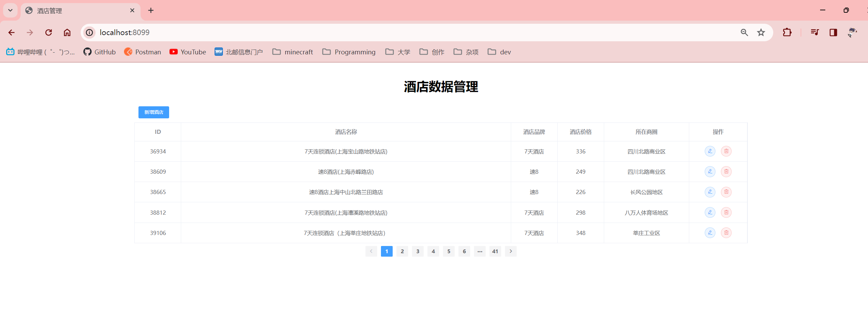Go to pagination page 6

point(464,251)
